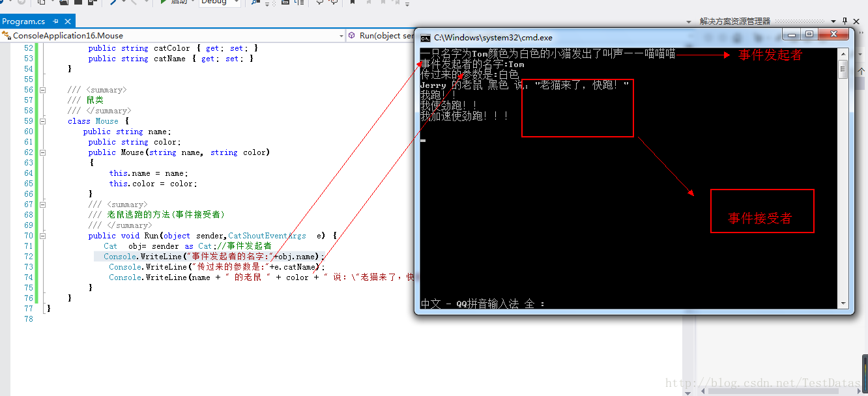Click console output '我加速使劲跑！！！'
Image resolution: width=868 pixels, height=396 pixels.
click(465, 117)
